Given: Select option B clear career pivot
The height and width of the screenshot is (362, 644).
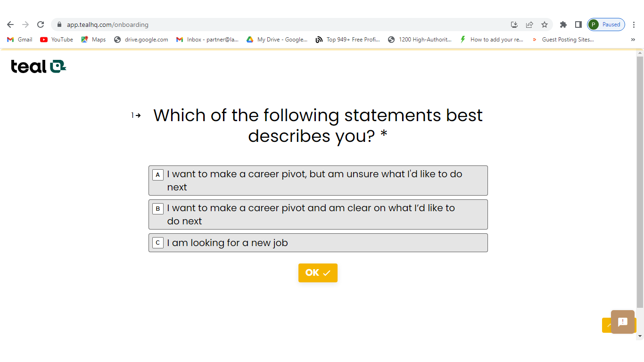Looking at the screenshot, I should pos(318,214).
